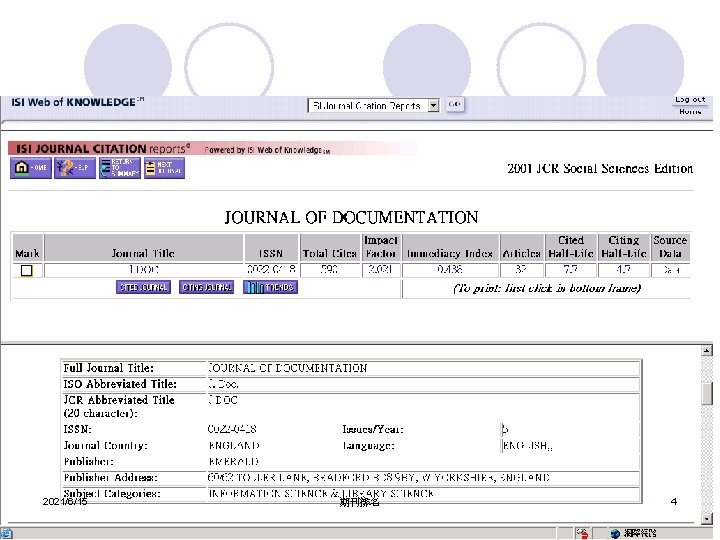This screenshot has width=720, height=540.
Task: Click the Internet zone globe icon in the status bar
Action: (x=615, y=534)
